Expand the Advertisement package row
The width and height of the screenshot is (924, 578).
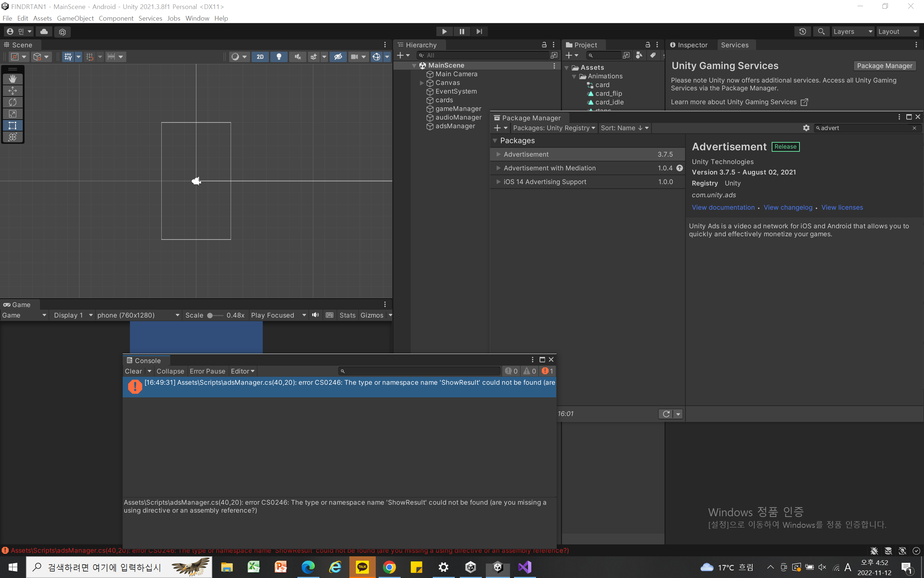click(x=498, y=155)
